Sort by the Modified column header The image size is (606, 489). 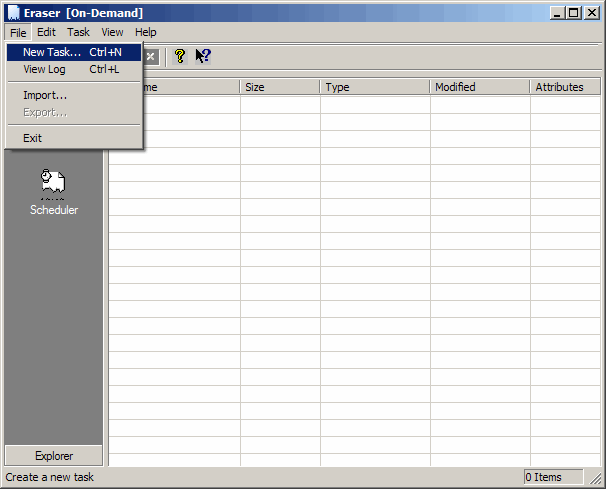480,87
